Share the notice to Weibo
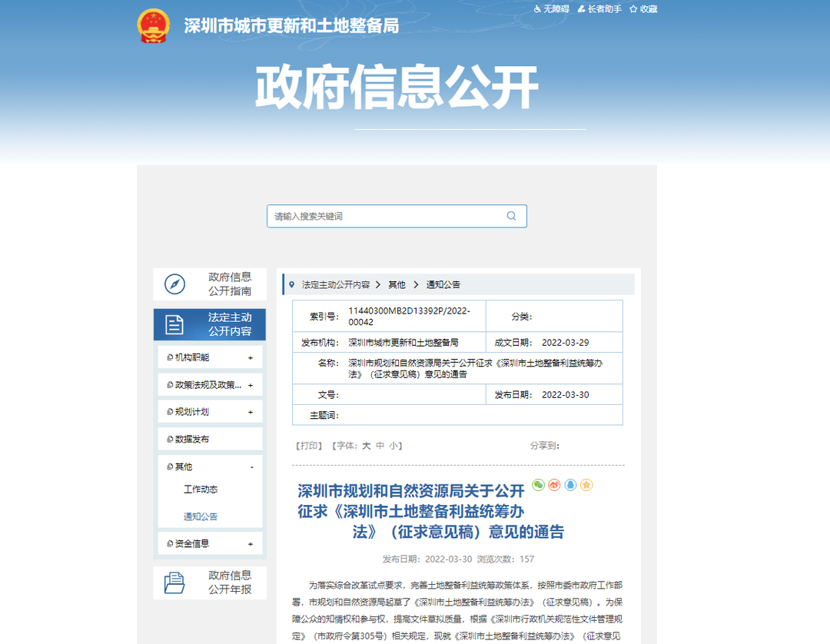830x644 pixels. 554,485
